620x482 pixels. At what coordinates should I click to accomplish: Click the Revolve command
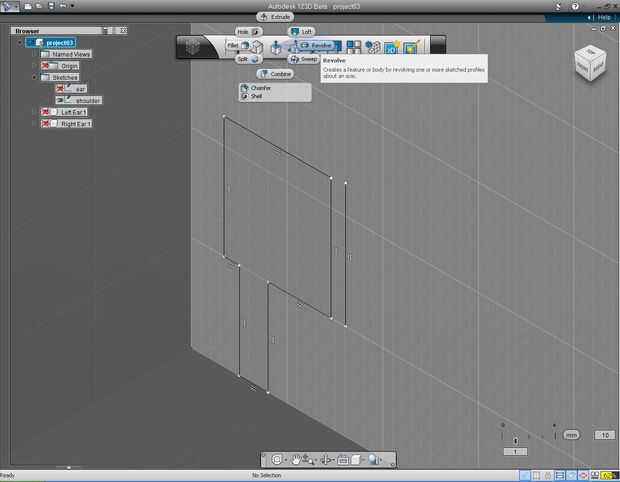coord(316,45)
